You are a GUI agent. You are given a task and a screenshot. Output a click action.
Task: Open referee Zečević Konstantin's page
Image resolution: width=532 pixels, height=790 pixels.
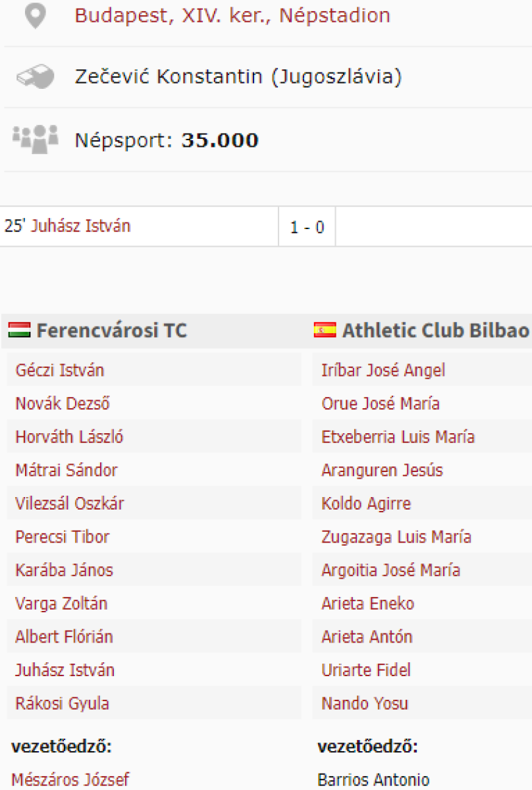(x=238, y=77)
